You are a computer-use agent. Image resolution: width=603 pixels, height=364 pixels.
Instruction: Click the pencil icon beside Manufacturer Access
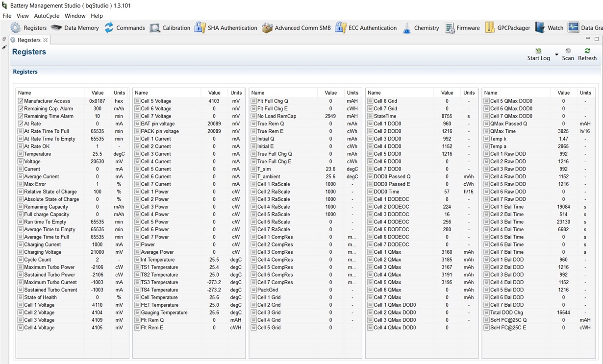pos(21,101)
